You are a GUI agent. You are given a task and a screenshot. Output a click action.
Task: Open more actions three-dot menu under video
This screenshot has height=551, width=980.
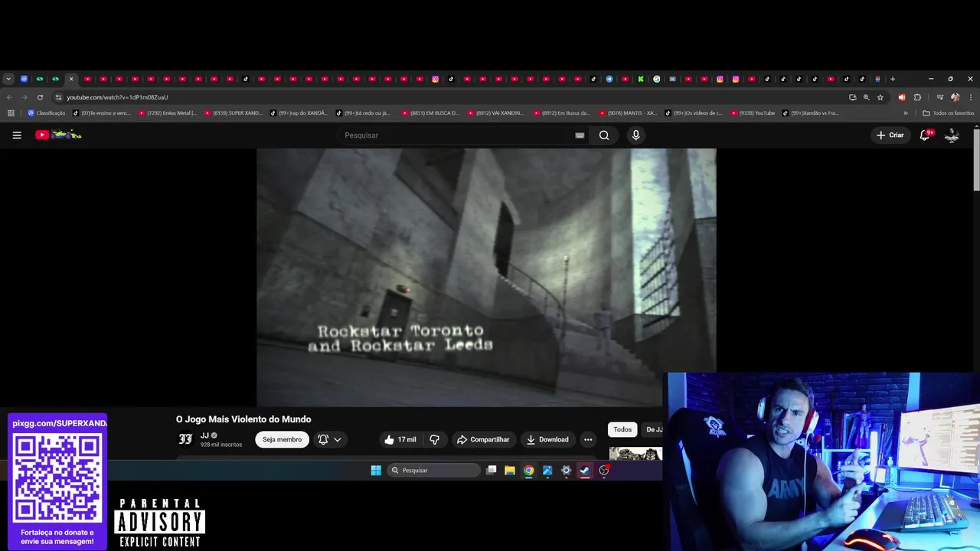[588, 439]
